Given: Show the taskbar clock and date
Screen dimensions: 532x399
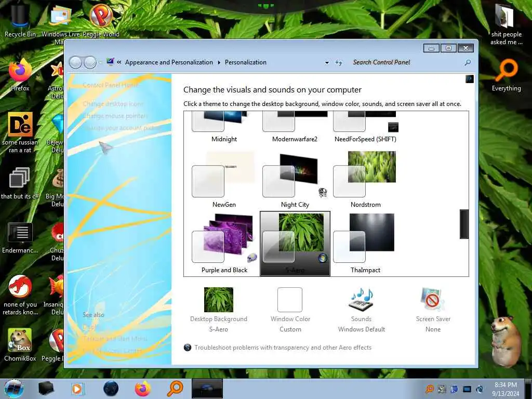Looking at the screenshot, I should tap(506, 389).
